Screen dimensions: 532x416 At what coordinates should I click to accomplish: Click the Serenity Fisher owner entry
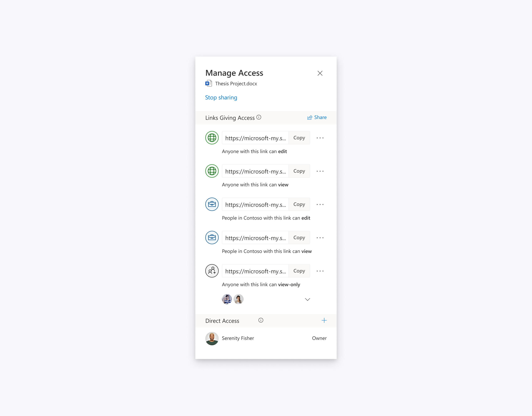266,338
